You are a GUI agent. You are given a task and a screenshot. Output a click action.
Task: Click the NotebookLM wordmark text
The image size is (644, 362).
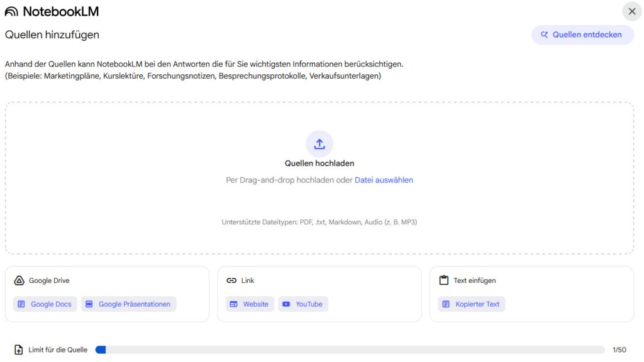(x=60, y=11)
